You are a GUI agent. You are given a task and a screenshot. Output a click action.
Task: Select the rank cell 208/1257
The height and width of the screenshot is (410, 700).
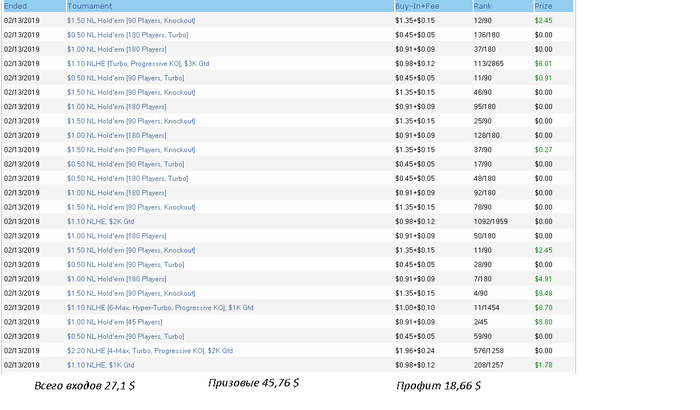489,365
